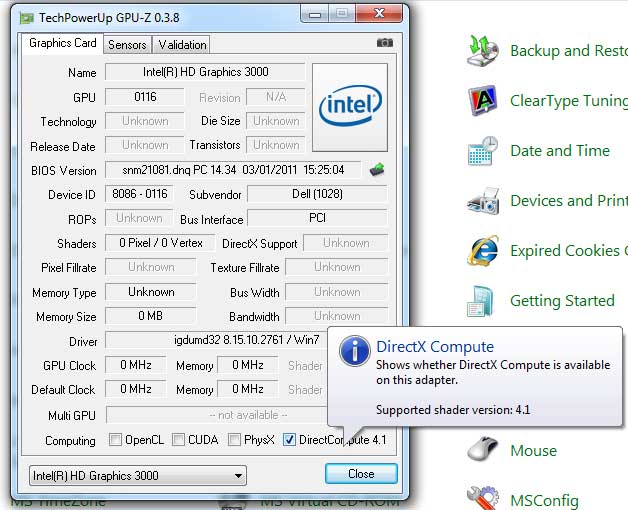Click the Memory Size field 0 MB
The image size is (628, 510).
151,316
